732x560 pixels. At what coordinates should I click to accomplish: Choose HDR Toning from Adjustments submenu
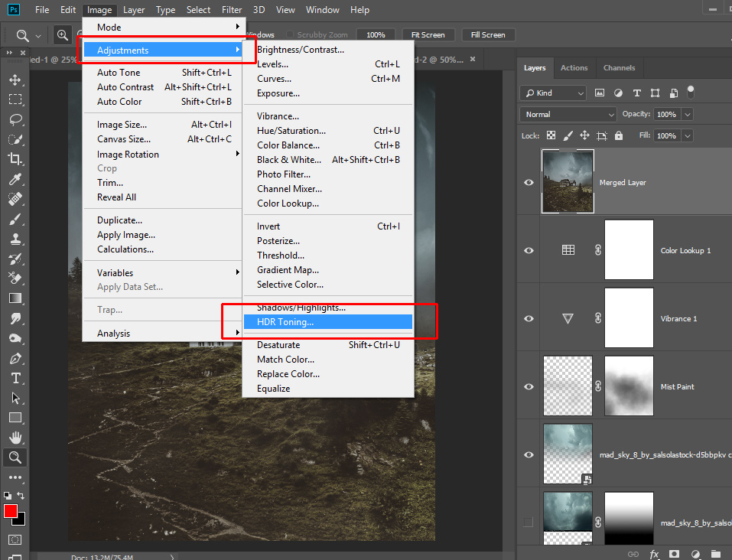tap(327, 322)
